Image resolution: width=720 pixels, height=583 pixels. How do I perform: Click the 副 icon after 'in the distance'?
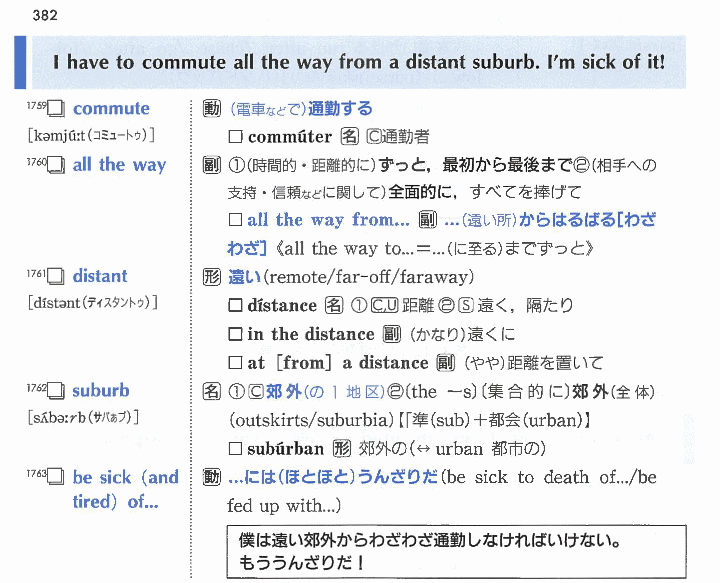(x=391, y=334)
